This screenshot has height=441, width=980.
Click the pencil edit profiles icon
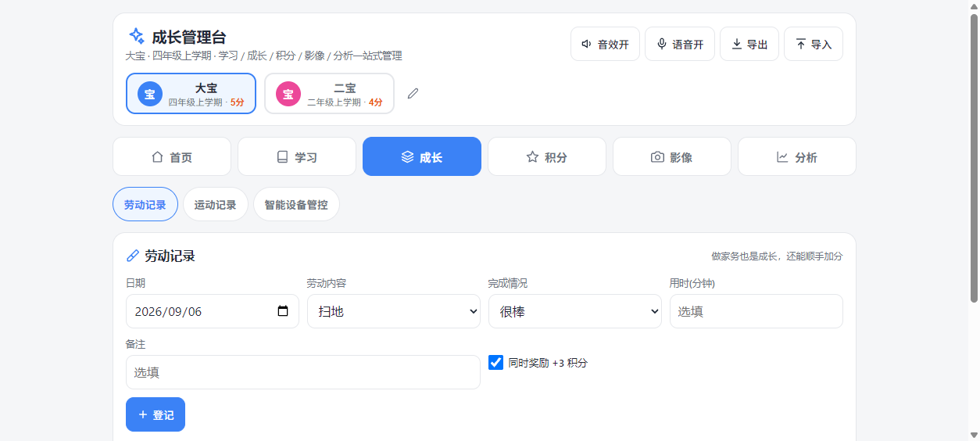[x=413, y=94]
